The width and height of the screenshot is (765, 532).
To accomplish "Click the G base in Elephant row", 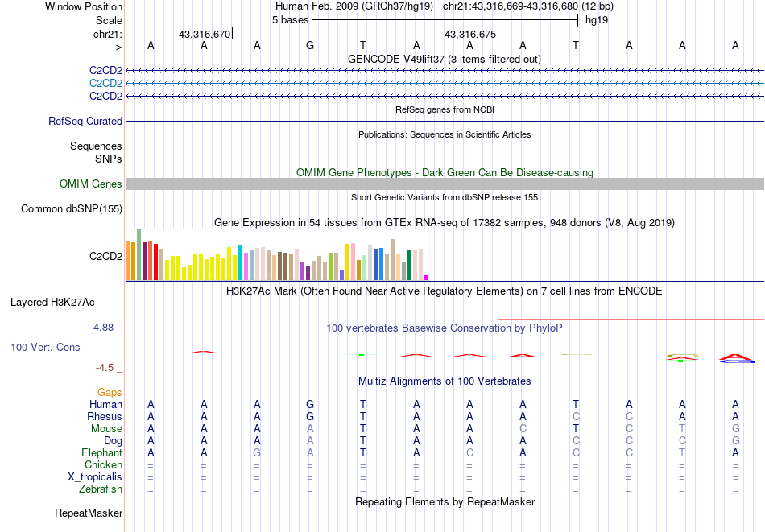I will 257,453.
